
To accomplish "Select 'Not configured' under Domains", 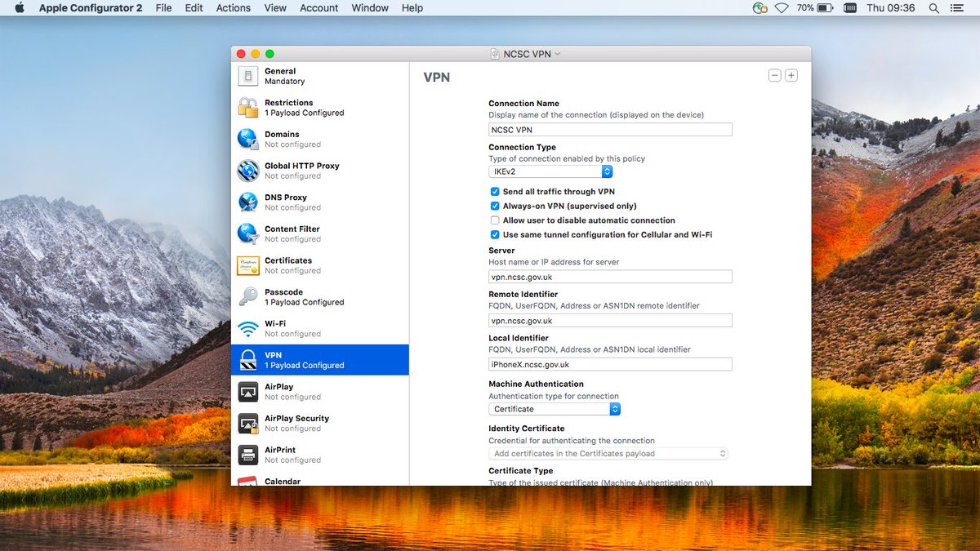I will [x=292, y=144].
